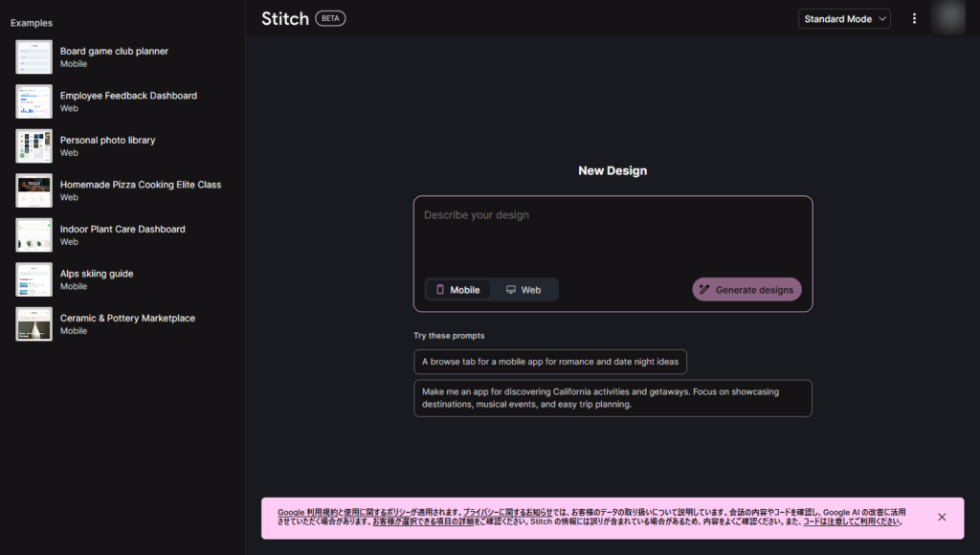
Task: Open Ceramic & Pottery Marketplace thumbnail
Action: pyautogui.click(x=33, y=323)
